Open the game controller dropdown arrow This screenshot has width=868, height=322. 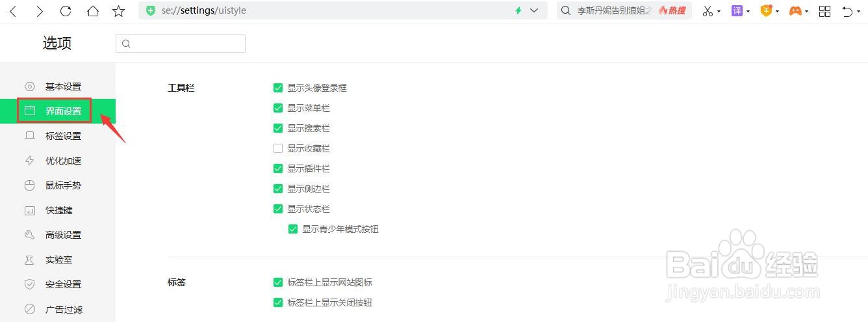[807, 12]
